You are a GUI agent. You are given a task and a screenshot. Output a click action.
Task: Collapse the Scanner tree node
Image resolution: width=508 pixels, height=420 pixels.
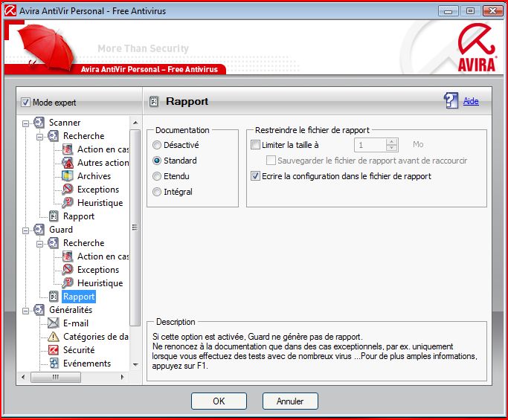pos(25,123)
